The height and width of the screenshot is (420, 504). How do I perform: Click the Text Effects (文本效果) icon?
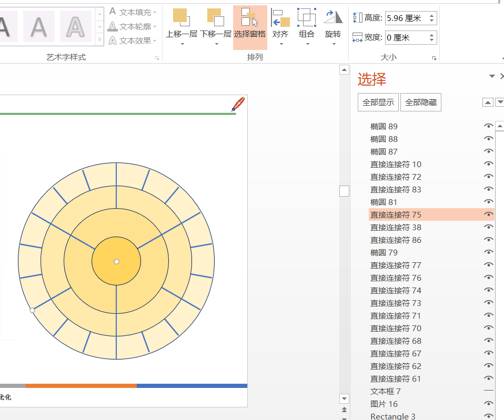[113, 40]
